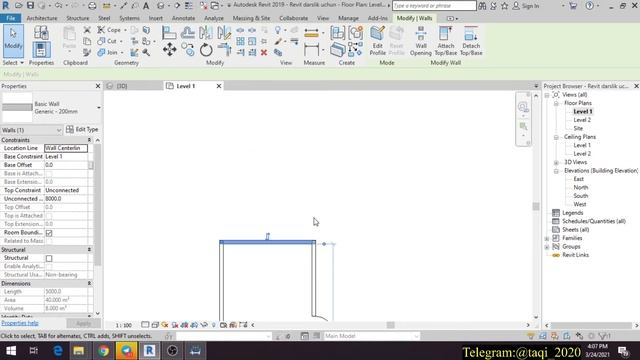640x360 pixels.
Task: Click Detach Top/Base tool
Action: [471, 41]
